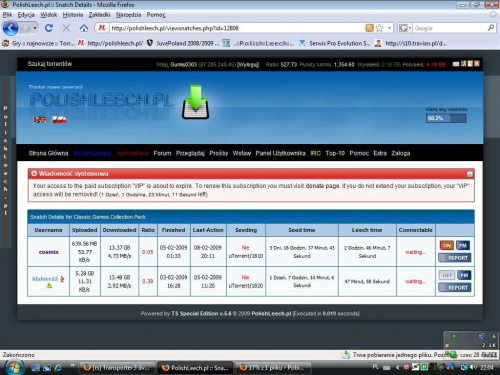The height and width of the screenshot is (375, 500).
Task: Go to Firefox home page icon
Action: (84, 28)
